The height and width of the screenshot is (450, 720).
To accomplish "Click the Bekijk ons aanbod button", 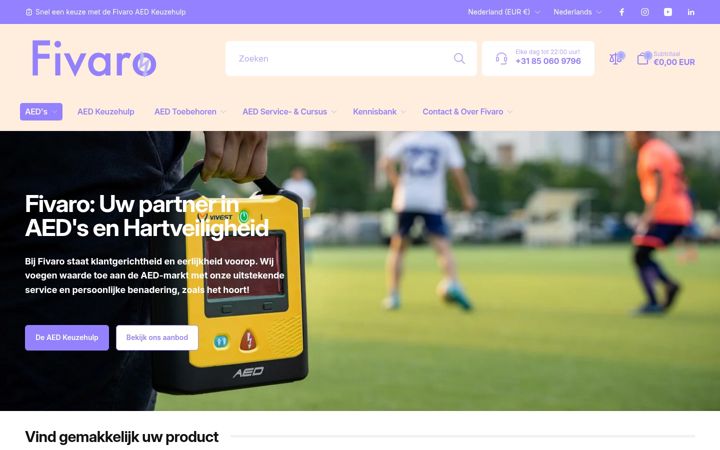I will point(157,338).
